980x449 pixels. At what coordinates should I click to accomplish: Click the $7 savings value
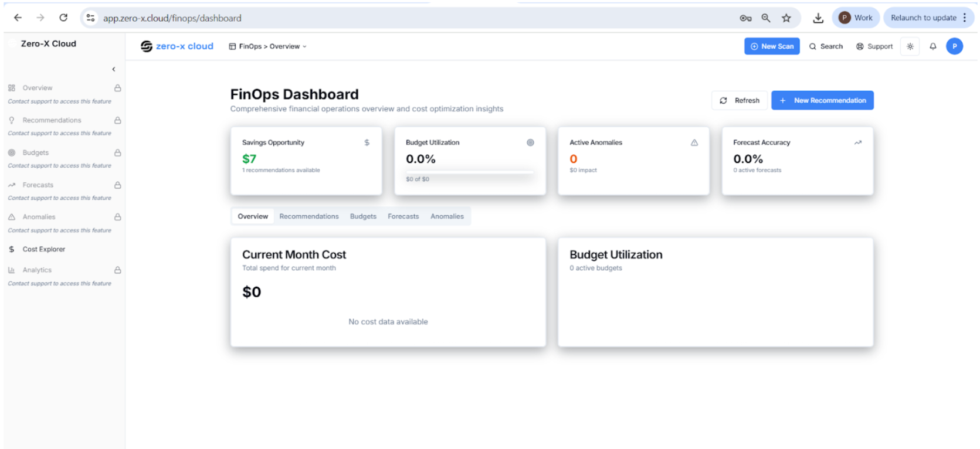pyautogui.click(x=249, y=159)
